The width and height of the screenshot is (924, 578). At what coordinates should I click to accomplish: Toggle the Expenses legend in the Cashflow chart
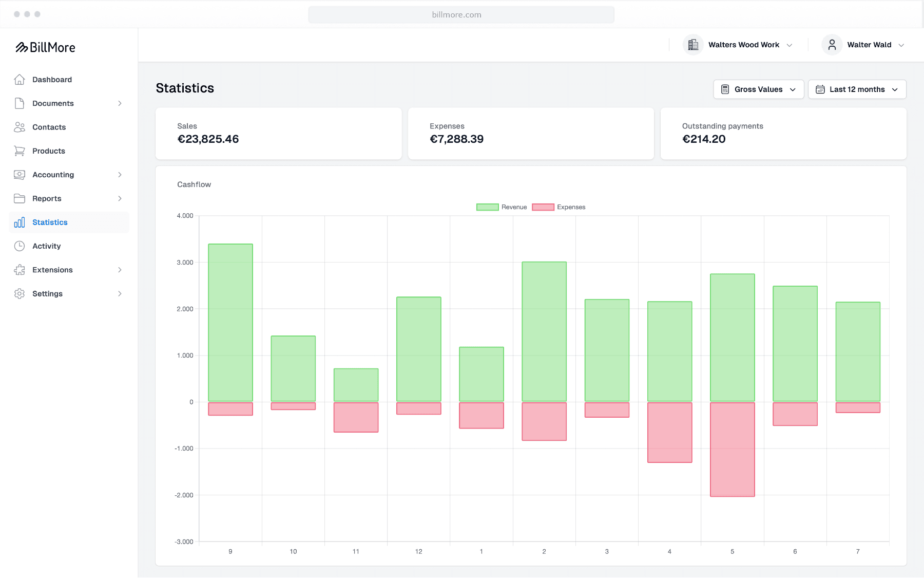(560, 207)
